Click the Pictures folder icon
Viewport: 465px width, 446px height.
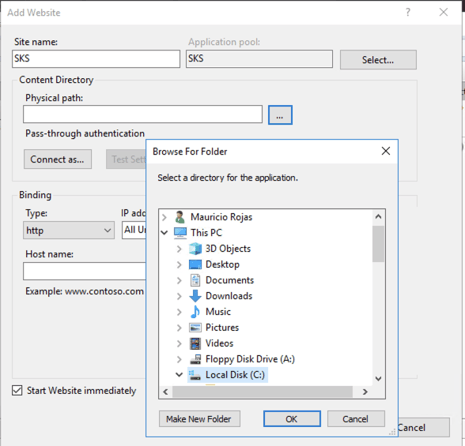[195, 328]
